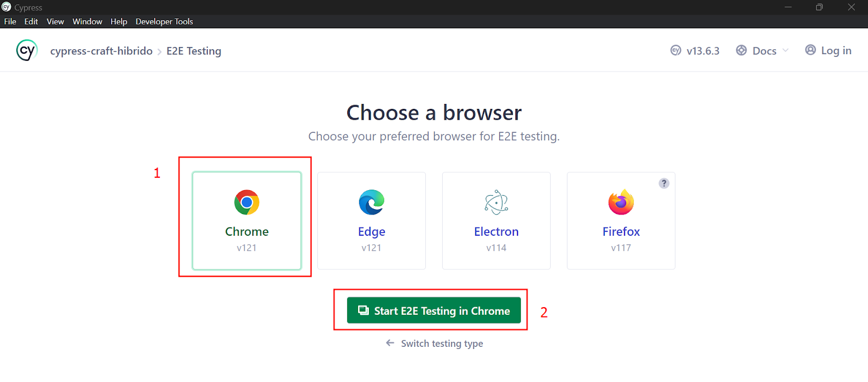Viewport: 868px width, 382px height.
Task: Click the Docs lifebuoy icon
Action: pyautogui.click(x=741, y=50)
